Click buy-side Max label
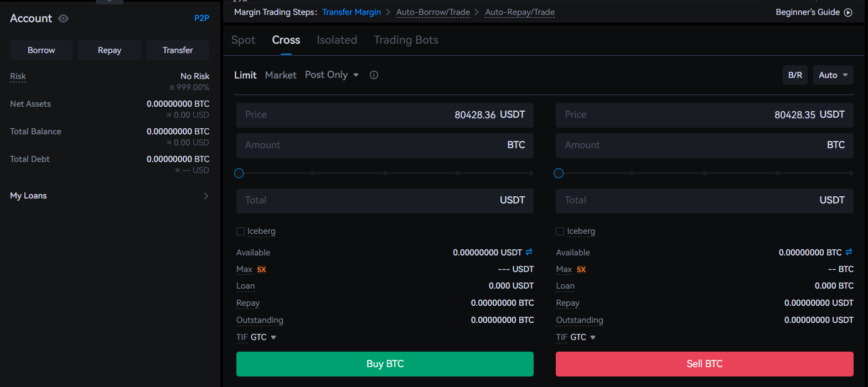Viewport: 868px width, 387px height. [244, 269]
